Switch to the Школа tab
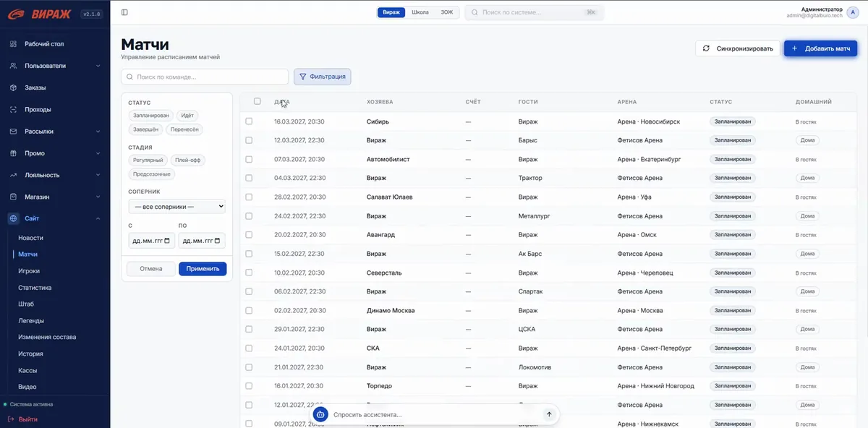Screen dimensions: 868x428 420,12
